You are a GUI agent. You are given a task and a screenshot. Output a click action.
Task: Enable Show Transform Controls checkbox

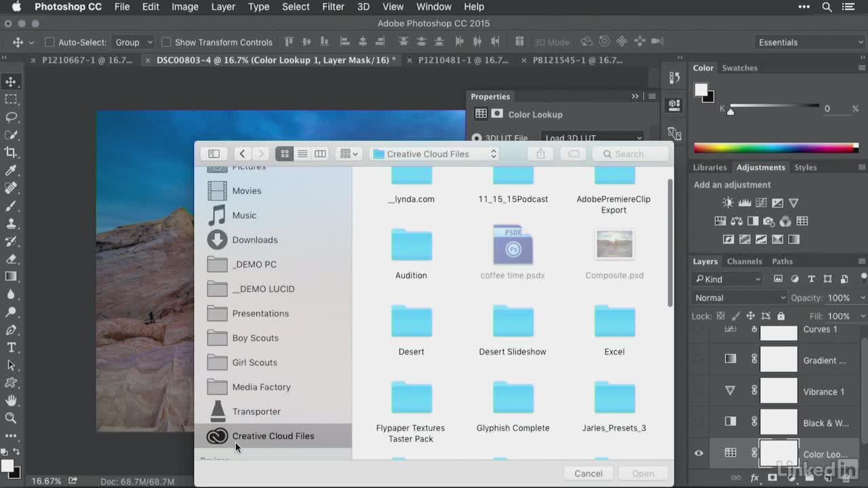[x=166, y=42]
